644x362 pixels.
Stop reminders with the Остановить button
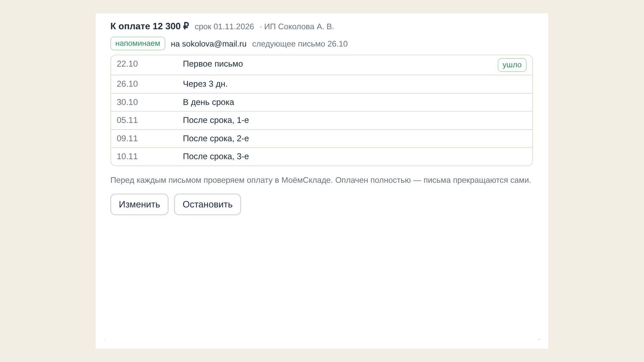coord(207,204)
